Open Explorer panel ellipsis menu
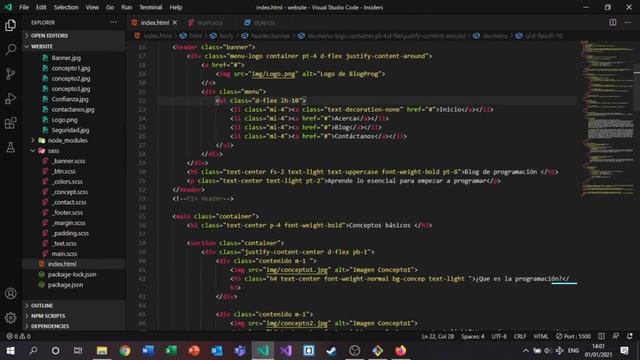The height and width of the screenshot is (360, 640). coord(113,22)
